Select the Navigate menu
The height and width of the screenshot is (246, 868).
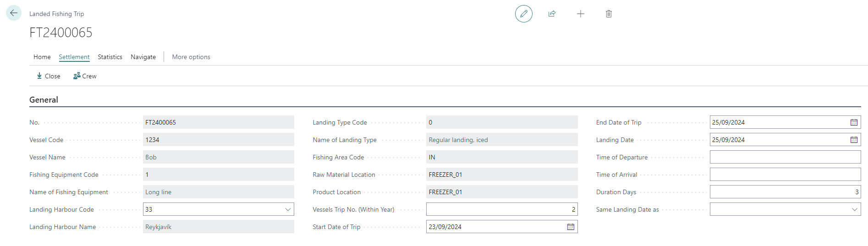tap(143, 57)
